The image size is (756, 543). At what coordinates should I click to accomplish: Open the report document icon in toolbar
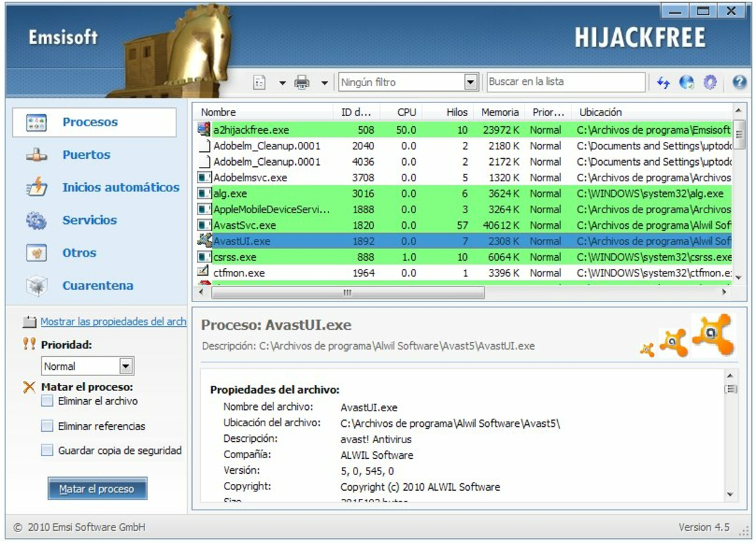coord(259,82)
